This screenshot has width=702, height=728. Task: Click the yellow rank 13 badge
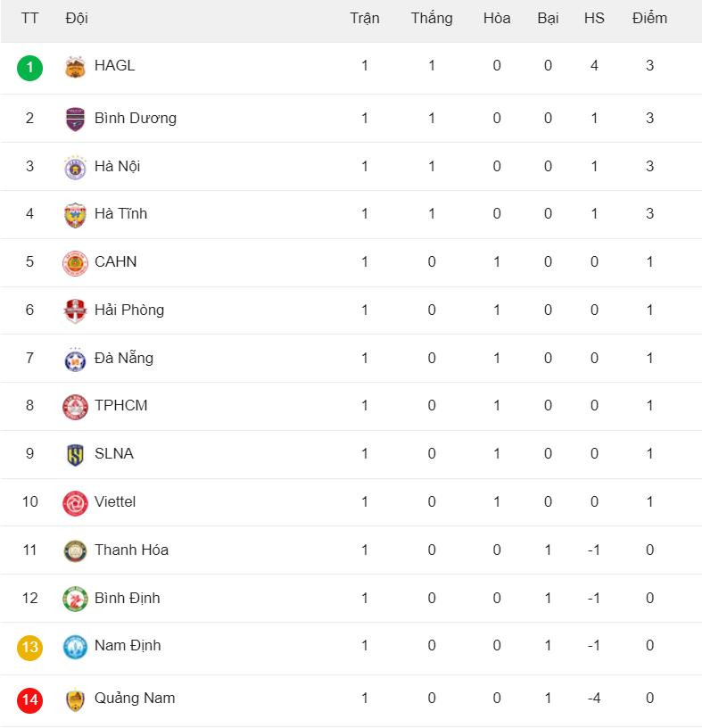(x=29, y=646)
